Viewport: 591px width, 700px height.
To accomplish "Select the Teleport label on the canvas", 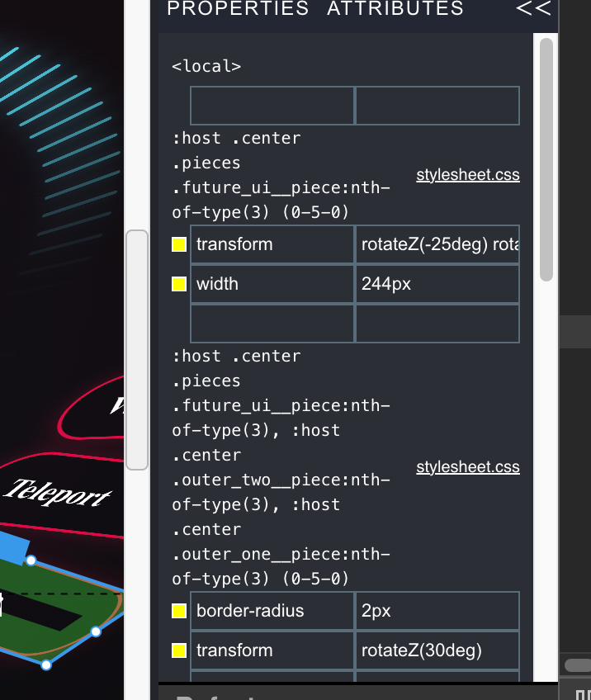I will point(57,493).
